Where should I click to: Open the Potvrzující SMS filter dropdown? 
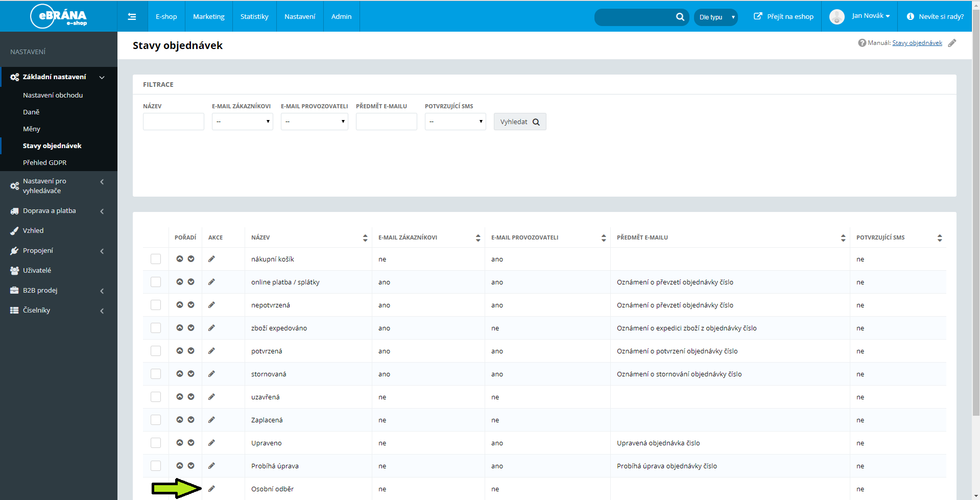[x=456, y=122]
